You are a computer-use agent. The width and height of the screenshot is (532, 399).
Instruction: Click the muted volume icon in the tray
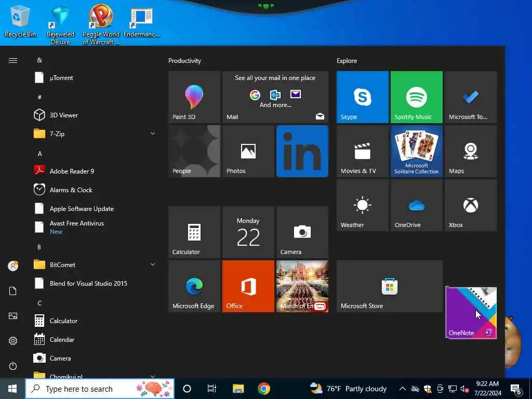tap(465, 389)
